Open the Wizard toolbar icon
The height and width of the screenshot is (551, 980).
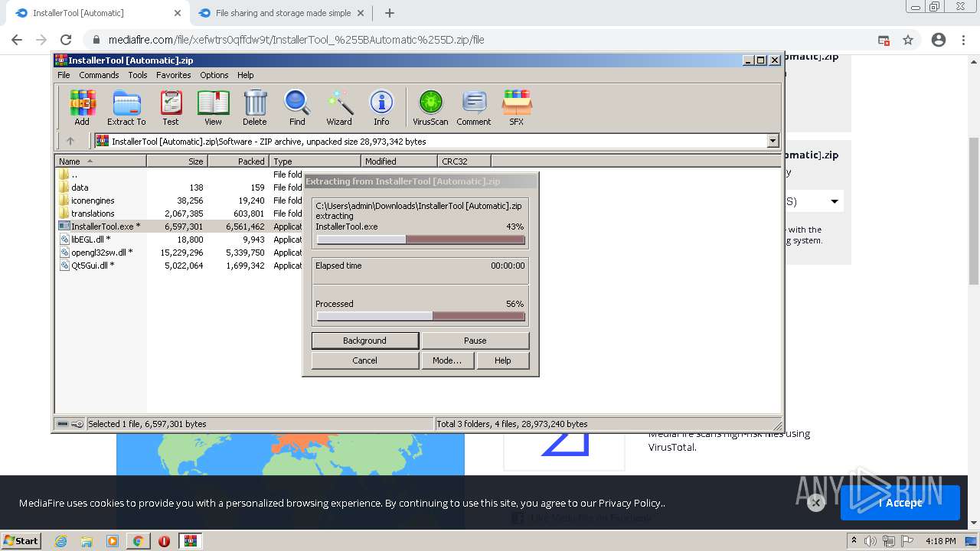pyautogui.click(x=339, y=107)
